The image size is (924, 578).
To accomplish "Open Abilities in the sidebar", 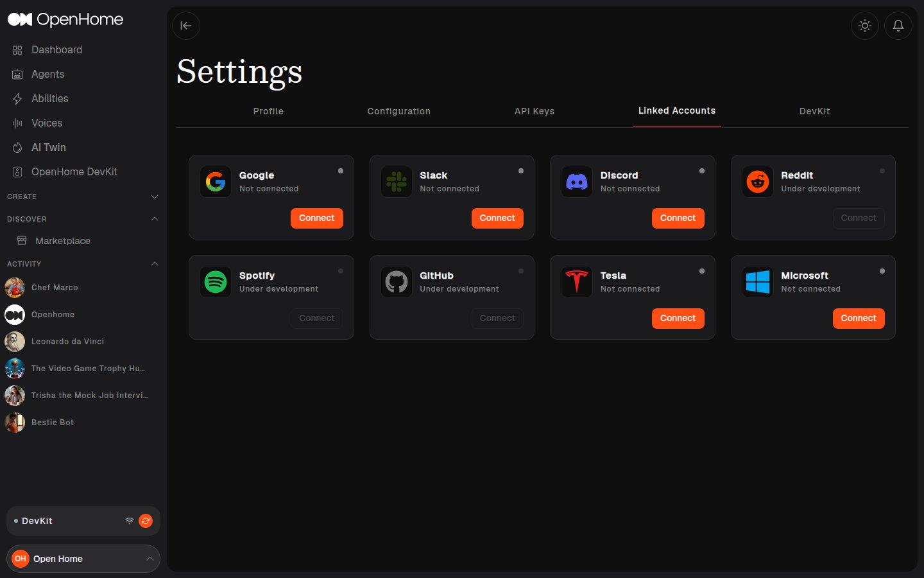I will click(83, 98).
